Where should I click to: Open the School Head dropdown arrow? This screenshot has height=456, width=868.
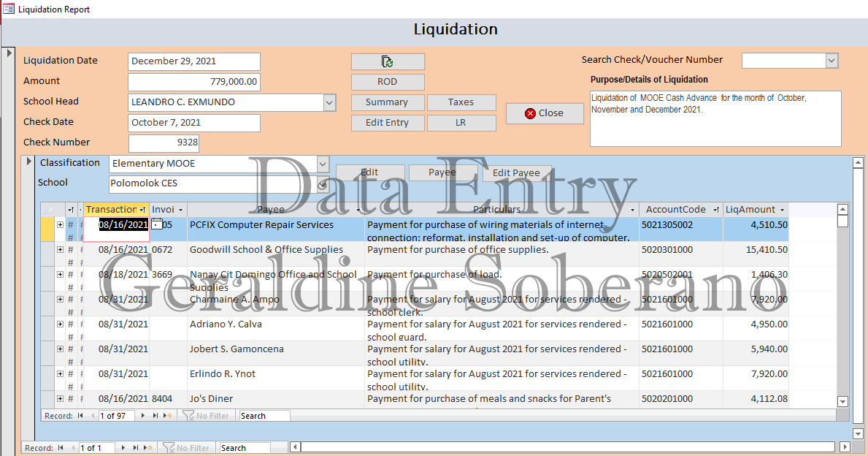[x=329, y=102]
